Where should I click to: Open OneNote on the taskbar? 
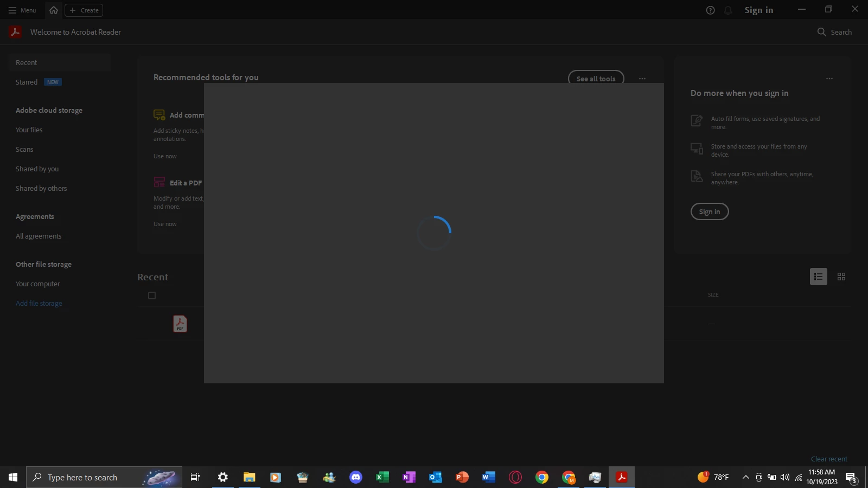(409, 477)
